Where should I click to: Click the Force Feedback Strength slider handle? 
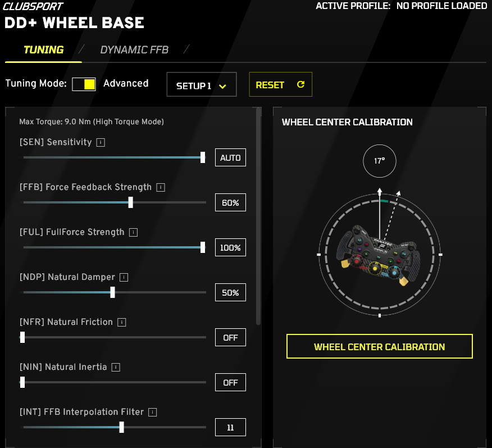131,202
